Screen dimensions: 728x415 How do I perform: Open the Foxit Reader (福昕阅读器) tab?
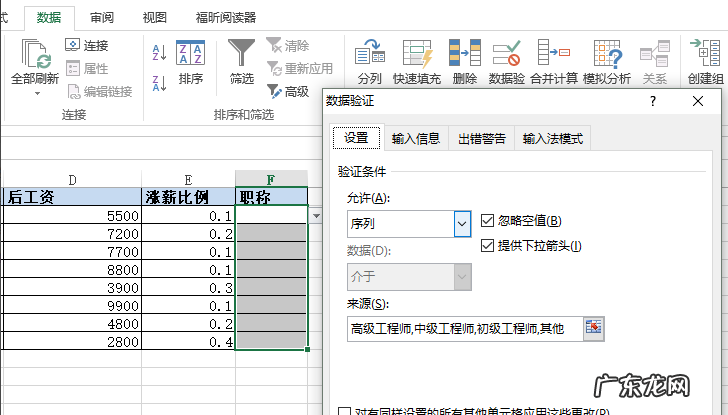(x=226, y=18)
